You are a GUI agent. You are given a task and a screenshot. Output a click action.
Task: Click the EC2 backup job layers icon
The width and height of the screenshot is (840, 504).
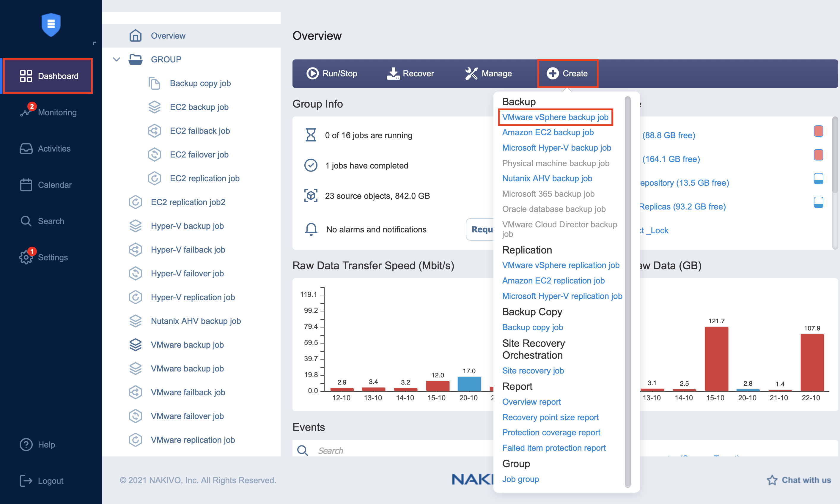click(x=154, y=107)
